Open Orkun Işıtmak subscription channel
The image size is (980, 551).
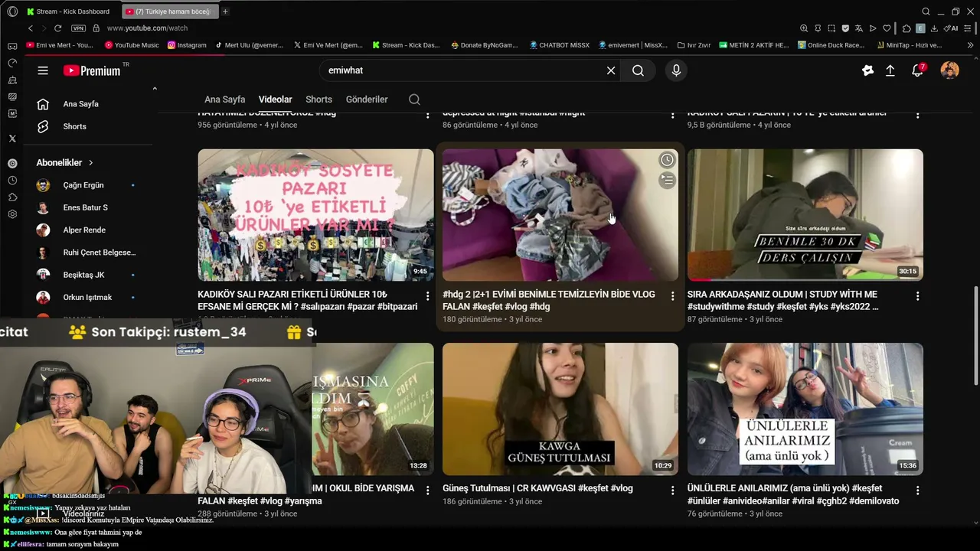[x=87, y=297]
